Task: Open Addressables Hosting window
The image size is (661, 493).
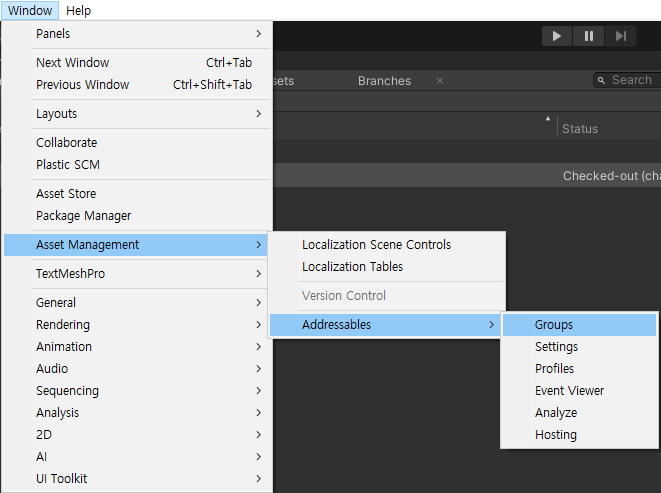Action: click(x=579, y=434)
